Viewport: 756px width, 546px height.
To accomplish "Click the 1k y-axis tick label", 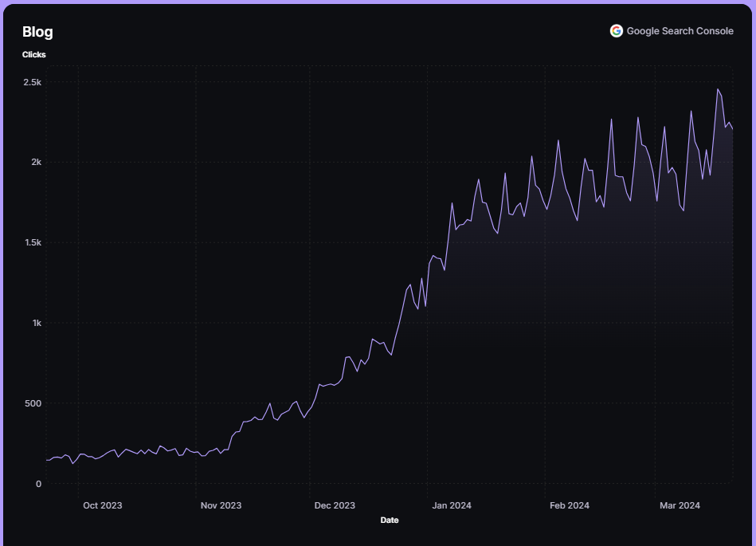I will 37,323.
